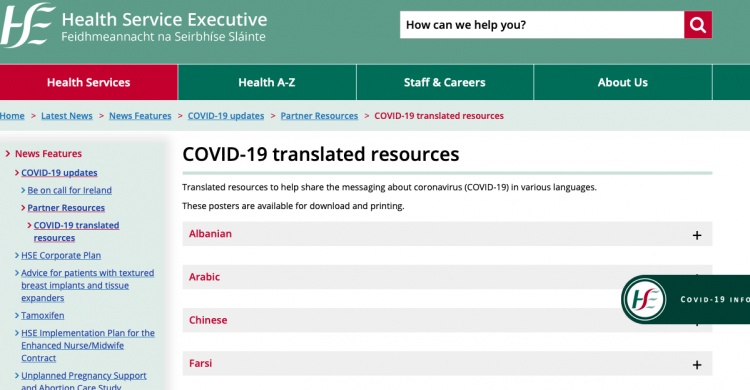Click the search input field
Screen dimensions: 750x390
[x=542, y=25]
